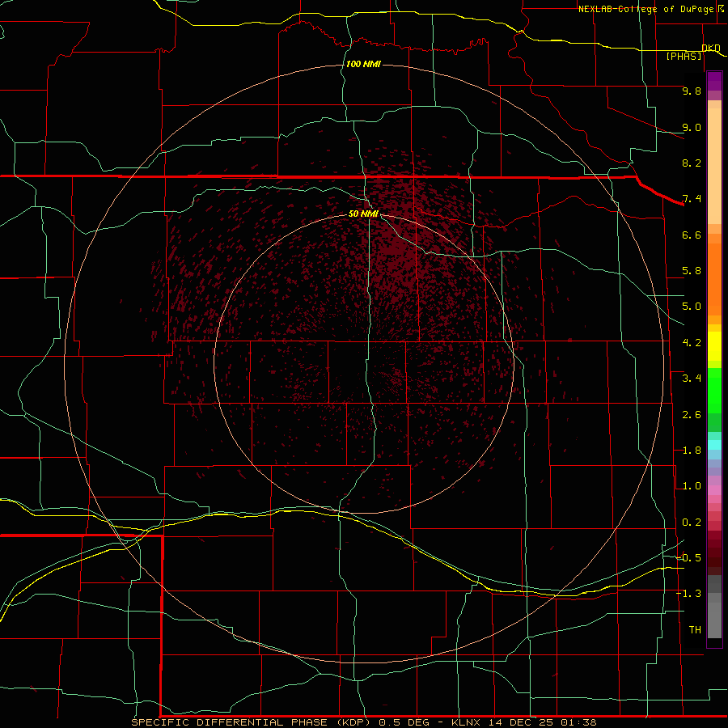Select the cyan color scale segment

click(714, 445)
